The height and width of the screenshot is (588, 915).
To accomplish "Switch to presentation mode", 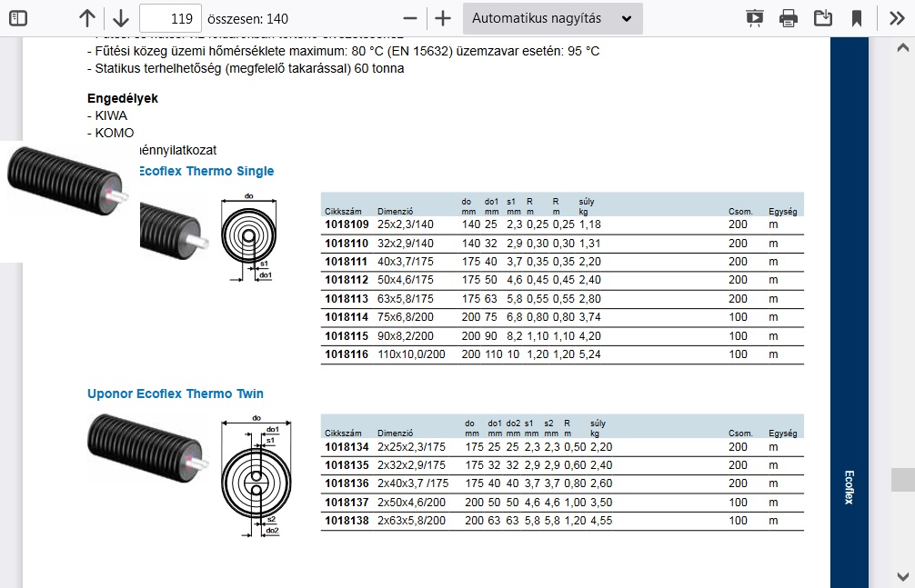I will (x=754, y=18).
